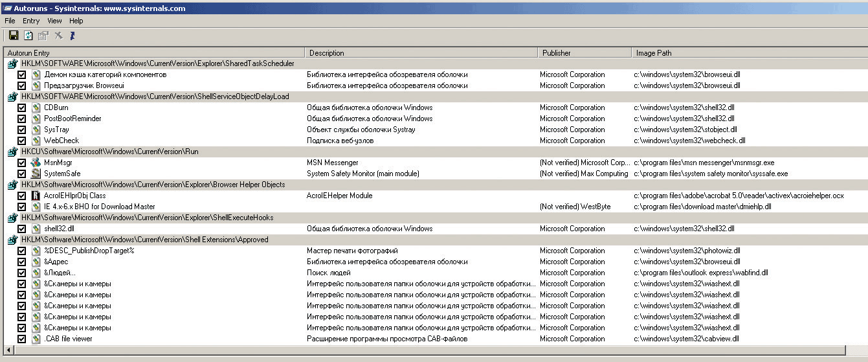Click the WebCheck entry icon
The width and height of the screenshot is (868, 362).
36,141
